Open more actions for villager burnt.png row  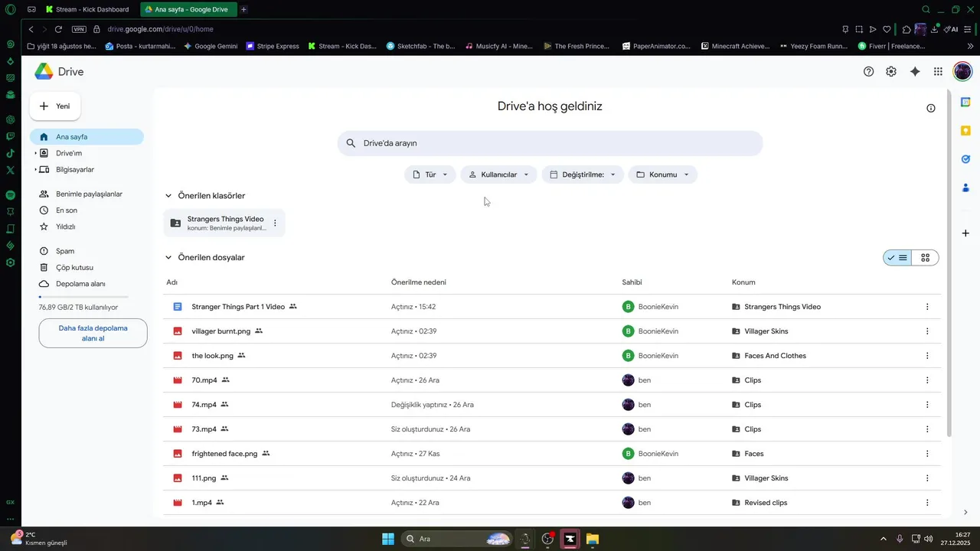pyautogui.click(x=927, y=331)
